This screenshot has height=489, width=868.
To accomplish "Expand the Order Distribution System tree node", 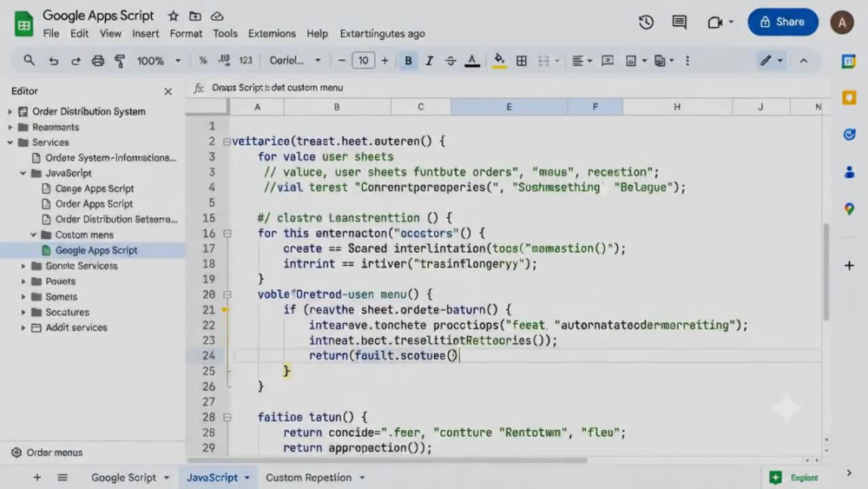I will [10, 112].
